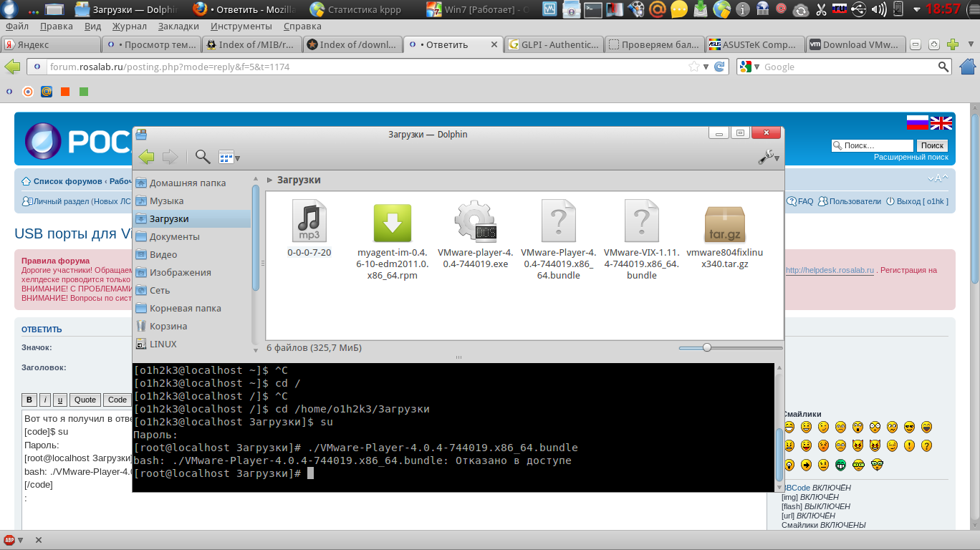Expand the Dolphin view mode dropdown
Viewport: 980px width, 550px height.
click(x=229, y=158)
